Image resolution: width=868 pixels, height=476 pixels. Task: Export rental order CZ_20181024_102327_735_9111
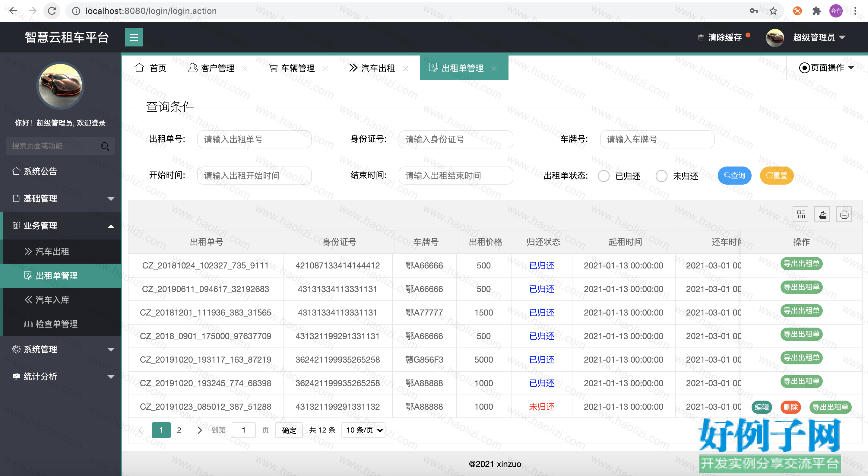(801, 264)
